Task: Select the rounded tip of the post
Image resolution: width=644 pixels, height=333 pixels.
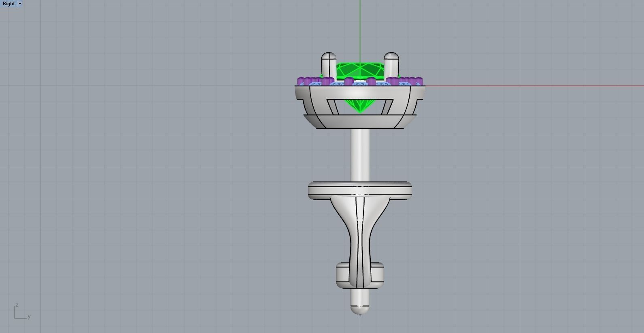Action: coord(360,310)
